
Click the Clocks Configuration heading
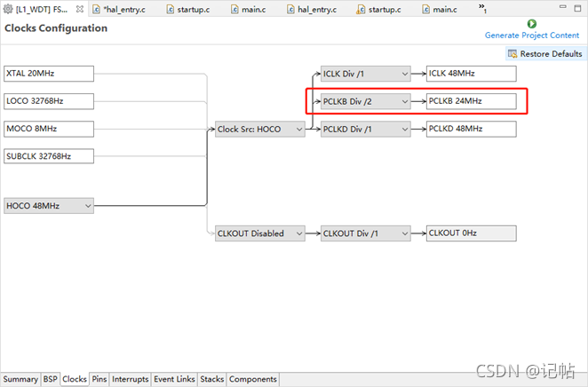click(x=56, y=28)
